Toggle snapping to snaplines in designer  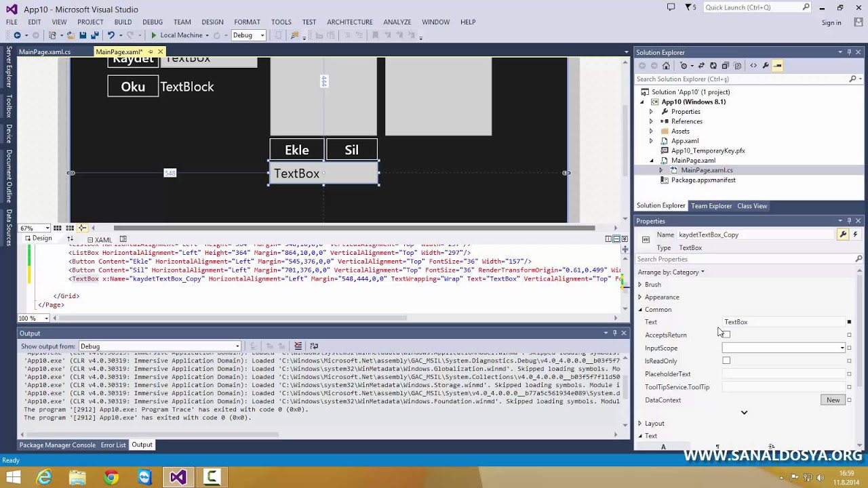click(x=82, y=228)
